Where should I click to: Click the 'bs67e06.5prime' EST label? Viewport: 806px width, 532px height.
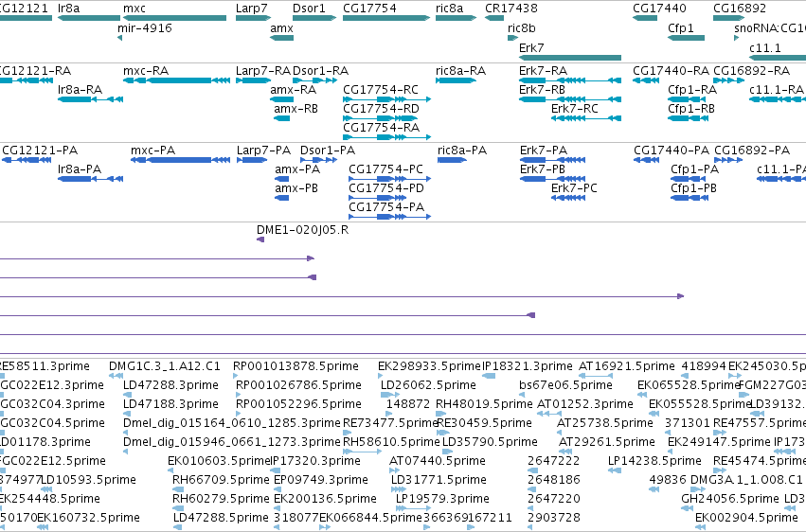(566, 384)
